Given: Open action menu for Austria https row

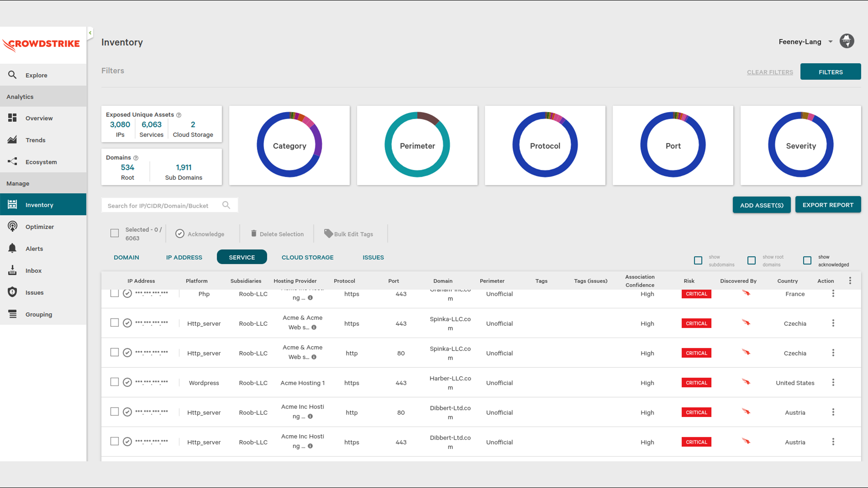Looking at the screenshot, I should click(x=833, y=442).
